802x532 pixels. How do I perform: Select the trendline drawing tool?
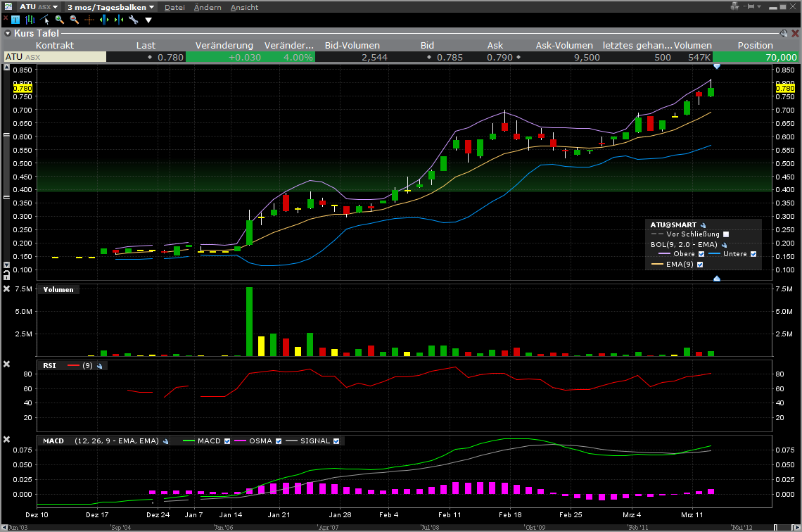tap(44, 20)
